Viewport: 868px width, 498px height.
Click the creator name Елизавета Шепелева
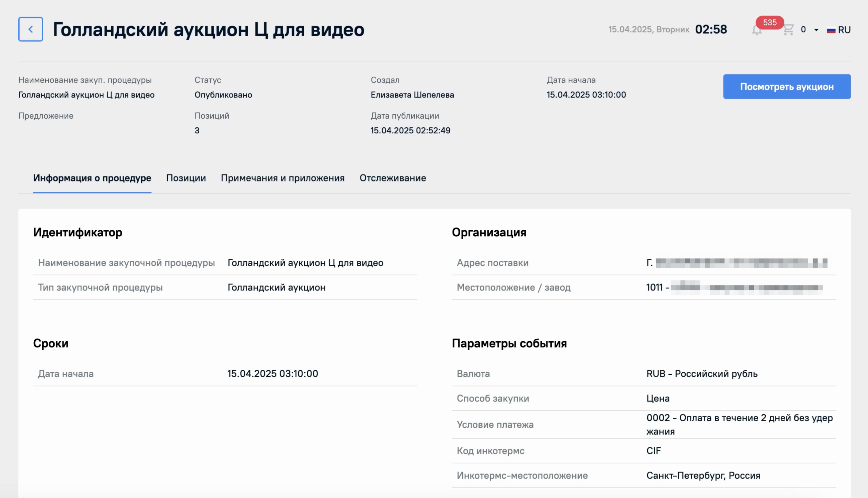click(412, 95)
